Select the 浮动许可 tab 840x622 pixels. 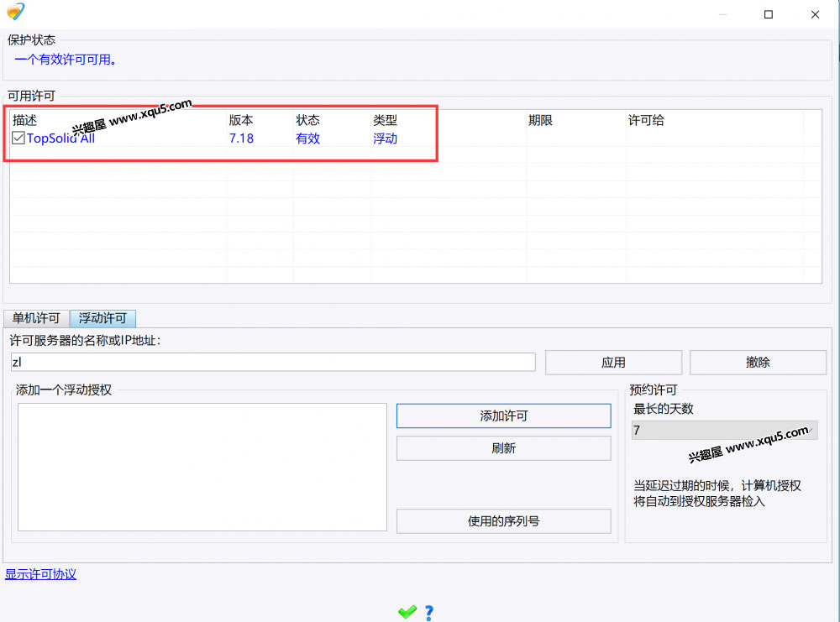[x=102, y=318]
